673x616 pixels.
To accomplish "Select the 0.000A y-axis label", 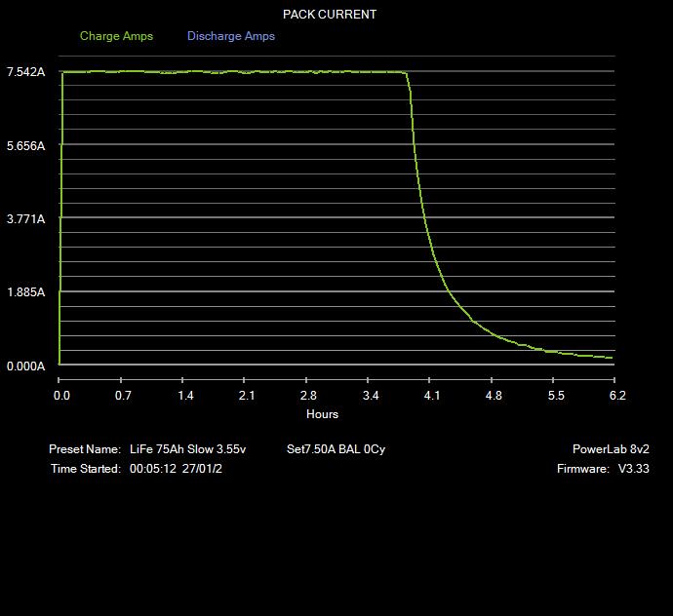I will (x=25, y=366).
